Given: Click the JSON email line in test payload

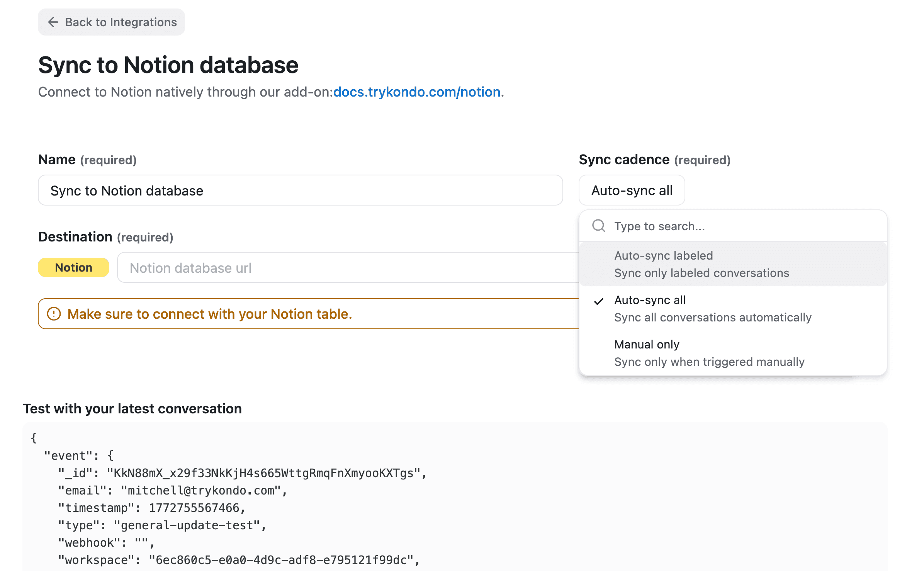Looking at the screenshot, I should coord(172,491).
